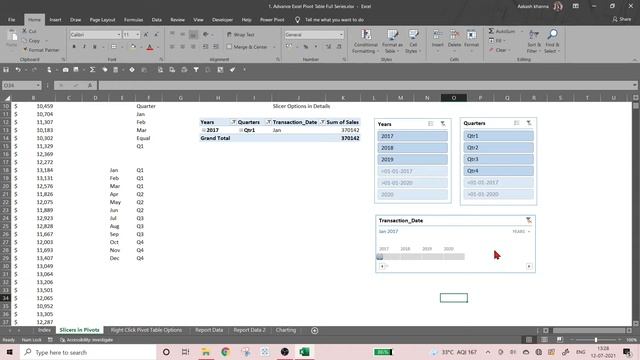Open Find & Select menu
The width and height of the screenshot is (640, 360).
pyautogui.click(x=552, y=41)
